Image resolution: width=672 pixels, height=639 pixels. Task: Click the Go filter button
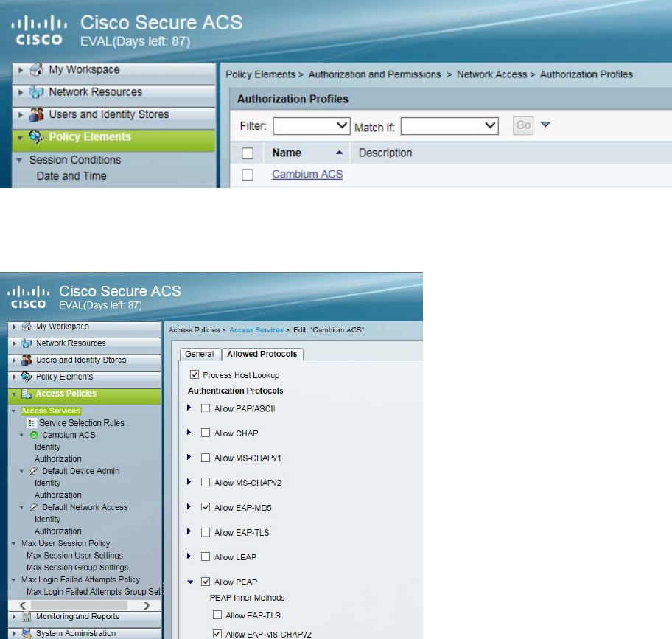pyautogui.click(x=523, y=125)
